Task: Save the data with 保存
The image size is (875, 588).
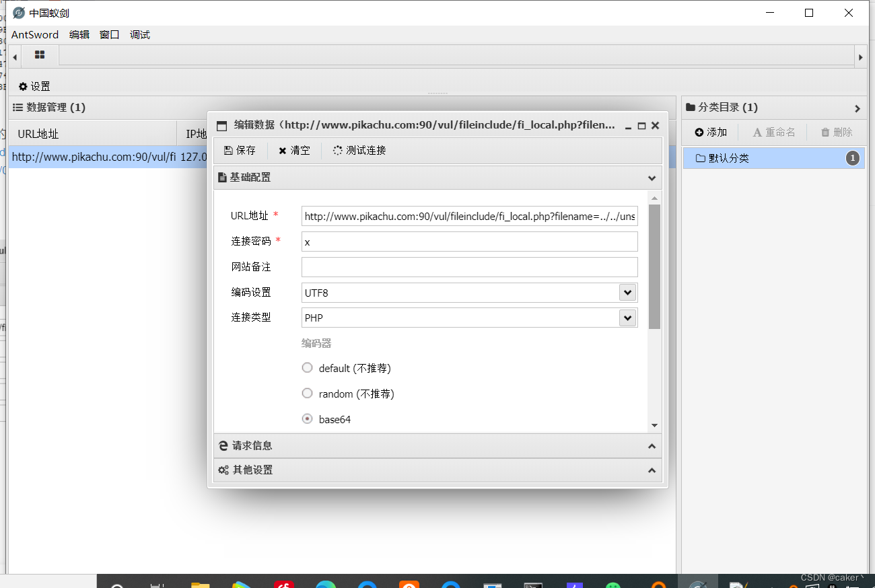Action: click(x=240, y=150)
